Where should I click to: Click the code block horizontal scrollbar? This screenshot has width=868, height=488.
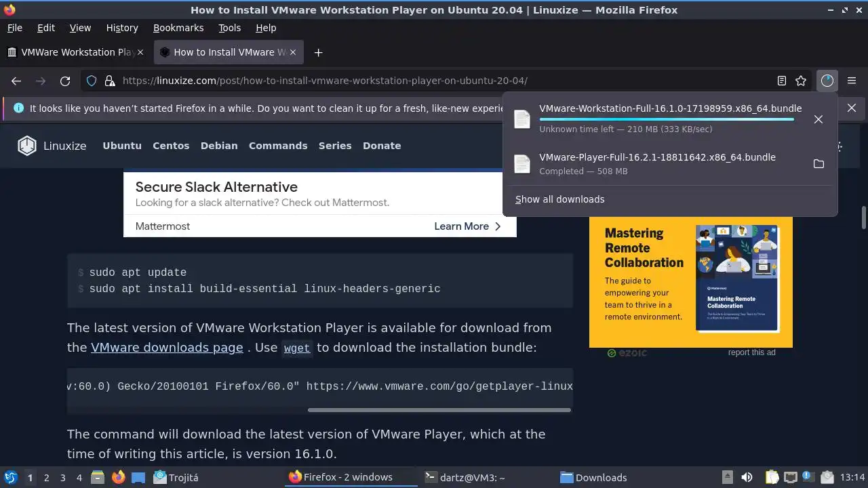coord(439,409)
